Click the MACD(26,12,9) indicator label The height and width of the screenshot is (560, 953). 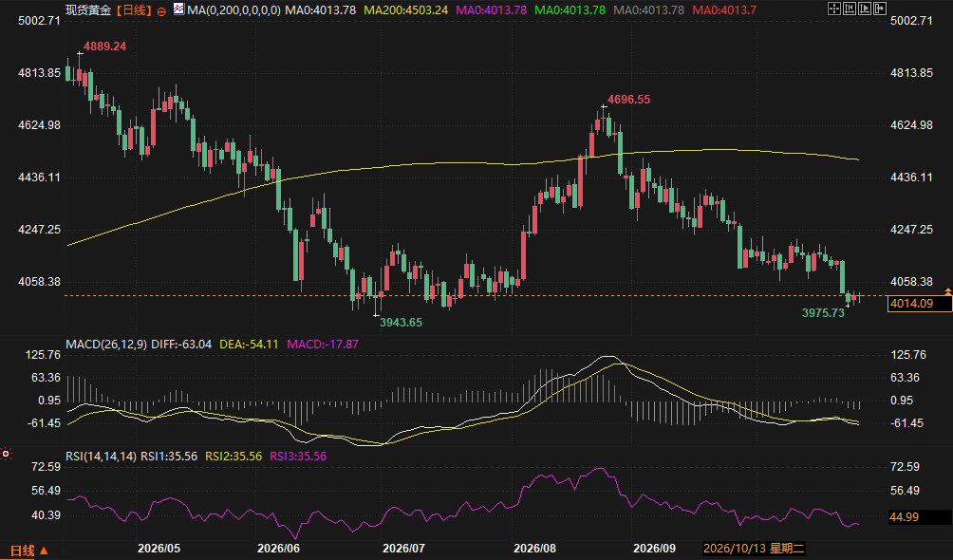[x=106, y=345]
